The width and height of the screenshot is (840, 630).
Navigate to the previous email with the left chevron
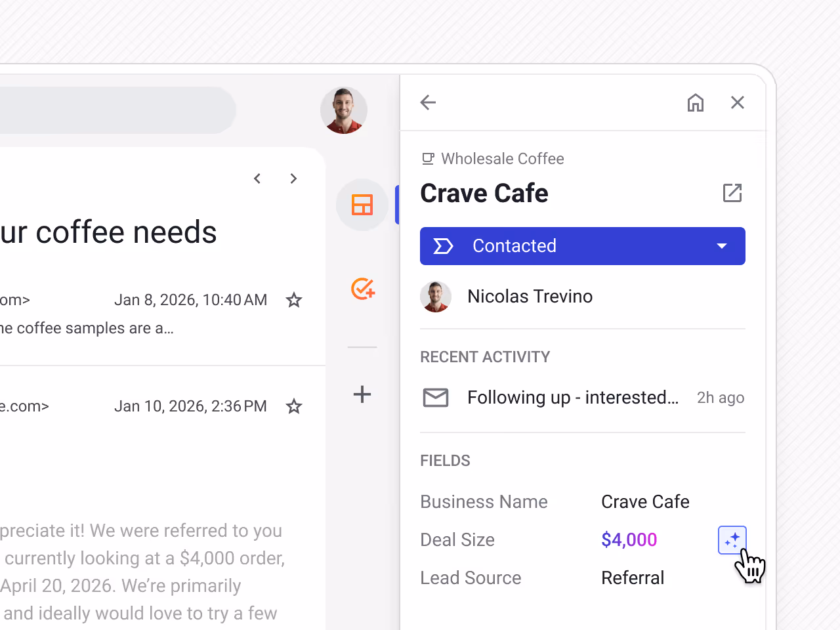pos(257,178)
